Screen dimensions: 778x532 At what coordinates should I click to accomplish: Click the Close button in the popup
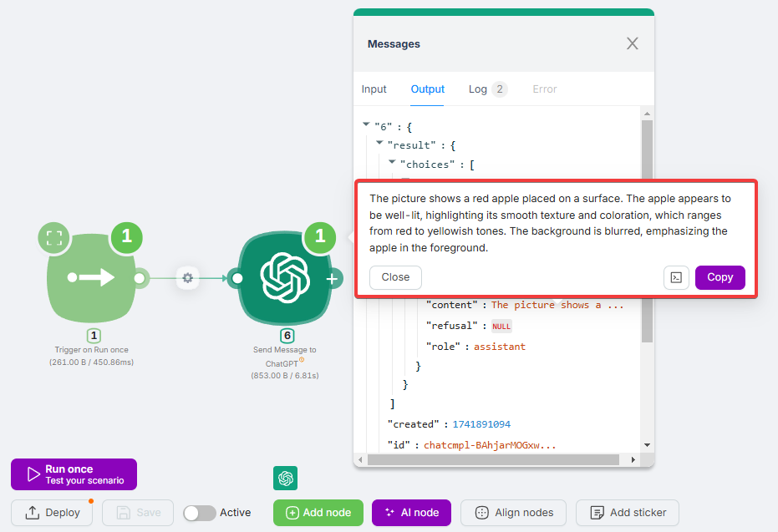tap(395, 277)
